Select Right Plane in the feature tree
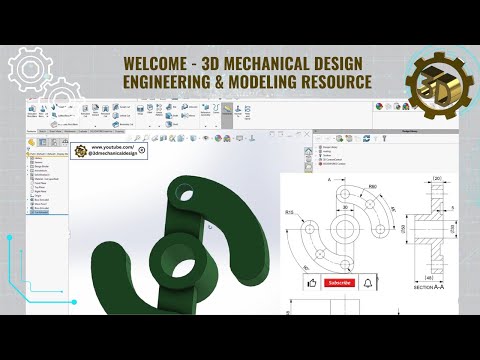 [x=38, y=192]
